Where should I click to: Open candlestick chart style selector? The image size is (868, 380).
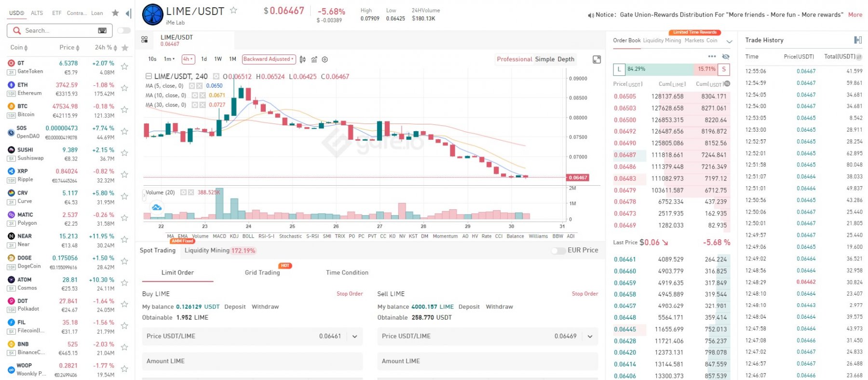[x=302, y=59]
